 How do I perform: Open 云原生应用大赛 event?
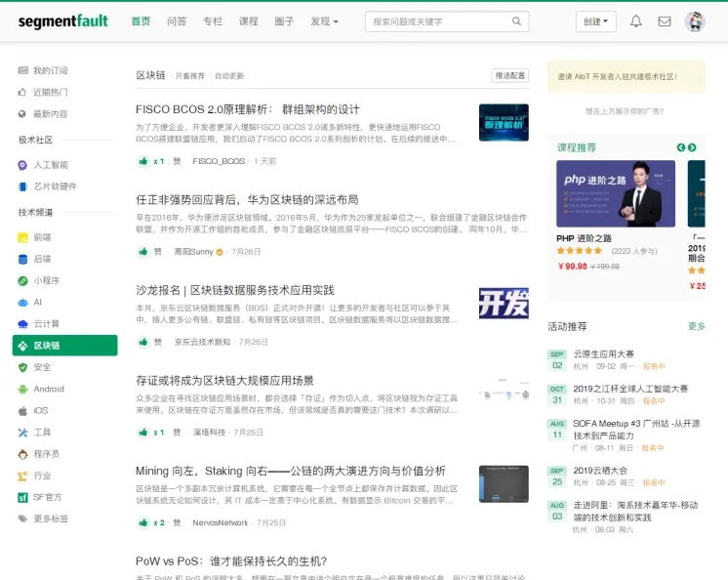(x=603, y=353)
